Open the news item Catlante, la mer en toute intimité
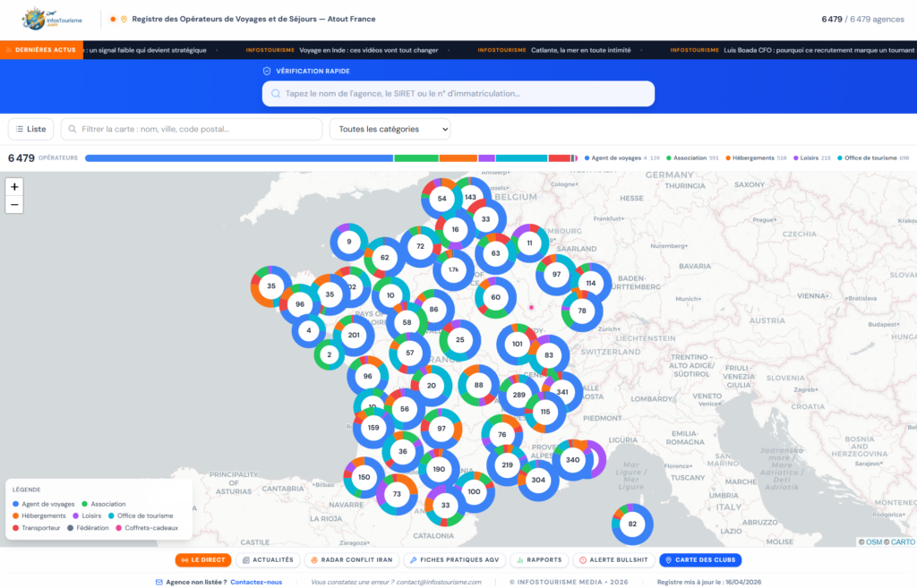 pyautogui.click(x=580, y=50)
